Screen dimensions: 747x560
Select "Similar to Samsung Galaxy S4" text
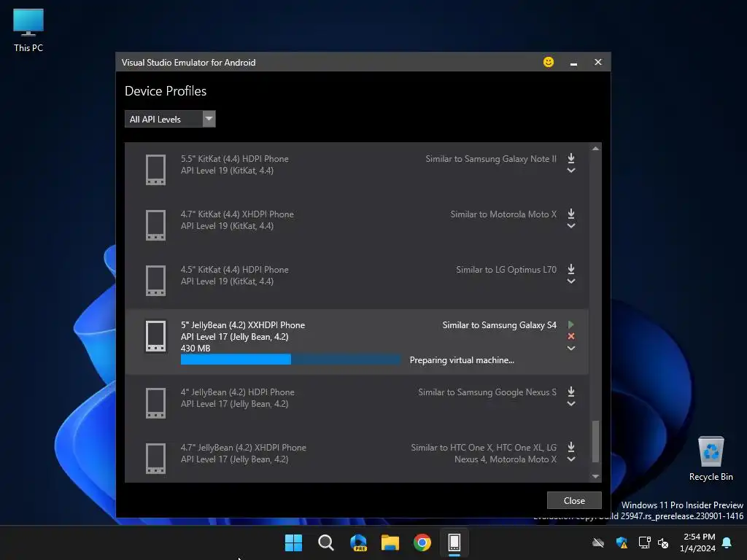click(499, 324)
